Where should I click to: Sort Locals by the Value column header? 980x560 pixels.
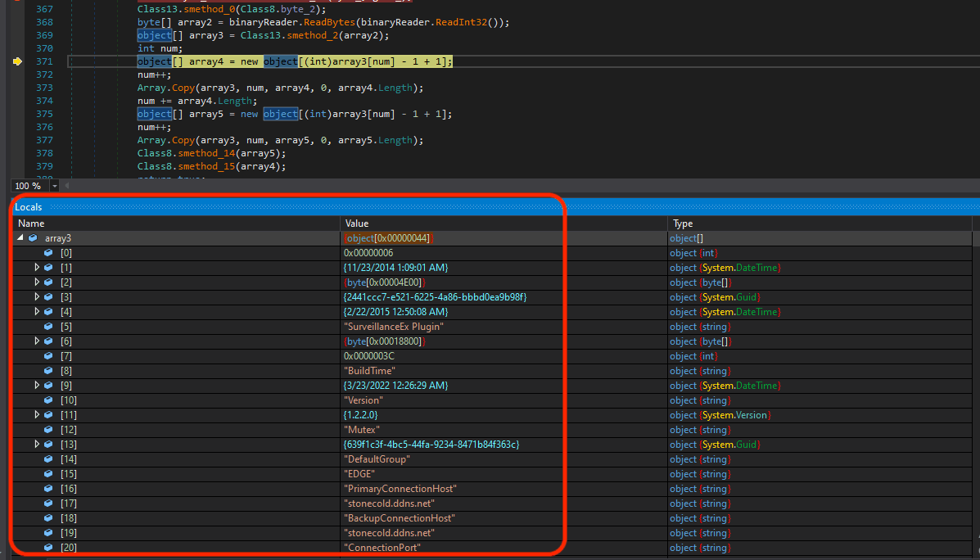(504, 224)
